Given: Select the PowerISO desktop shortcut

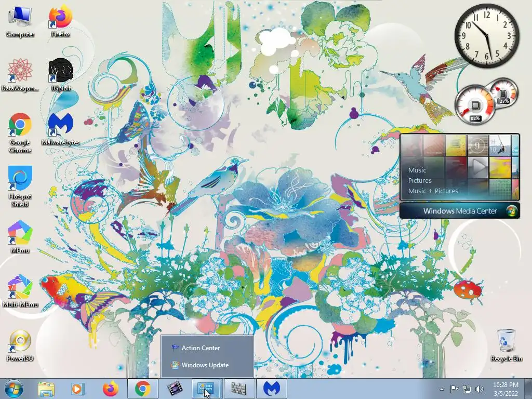Looking at the screenshot, I should pyautogui.click(x=20, y=345).
